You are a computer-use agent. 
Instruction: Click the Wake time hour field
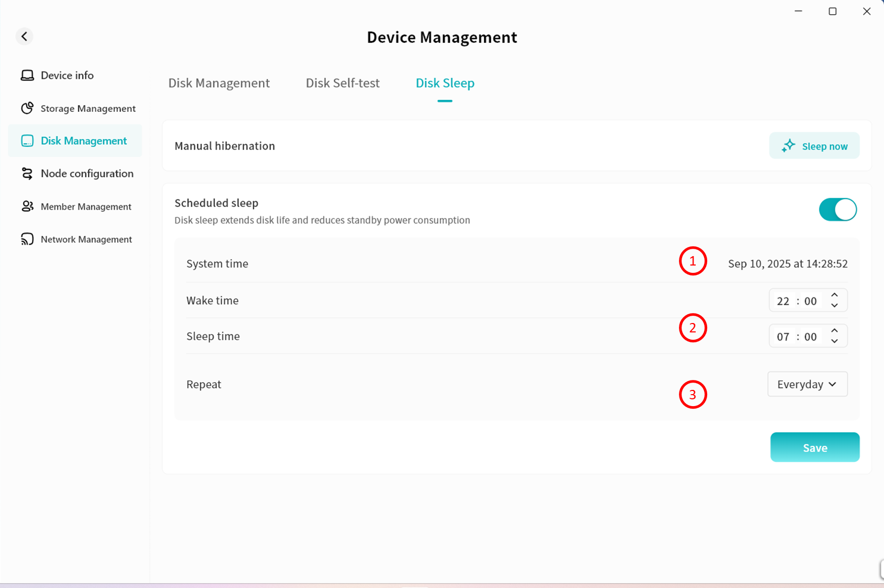[783, 301]
